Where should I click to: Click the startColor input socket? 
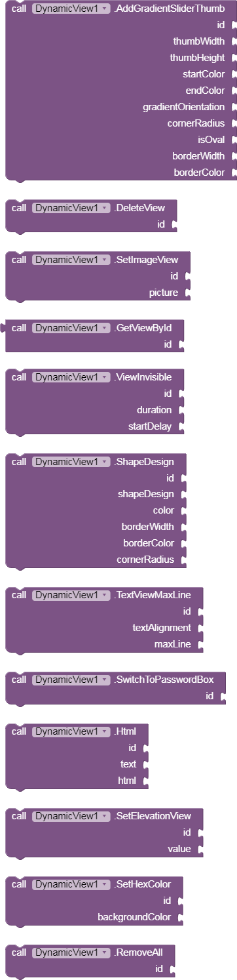click(233, 74)
